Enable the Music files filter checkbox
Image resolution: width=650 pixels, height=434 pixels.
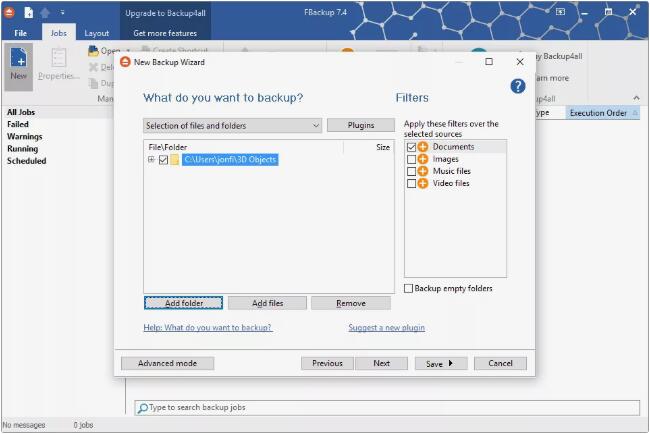point(411,171)
